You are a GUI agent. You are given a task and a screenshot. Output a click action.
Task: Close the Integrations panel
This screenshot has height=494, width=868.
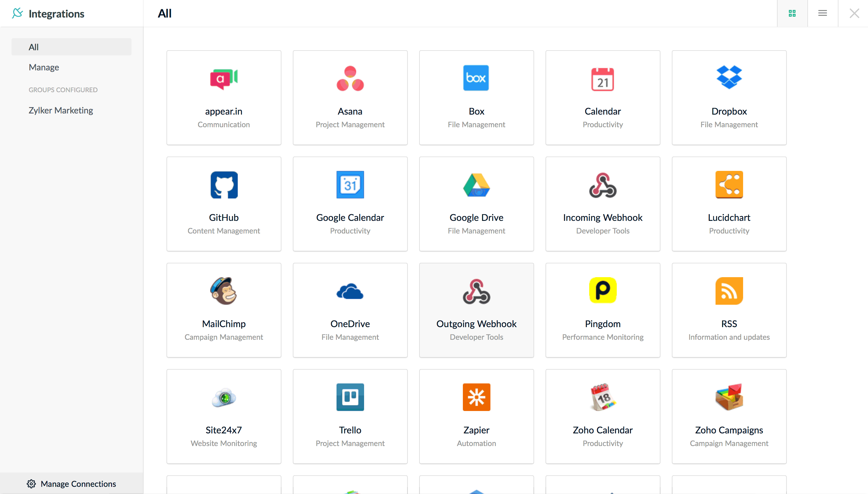click(855, 13)
